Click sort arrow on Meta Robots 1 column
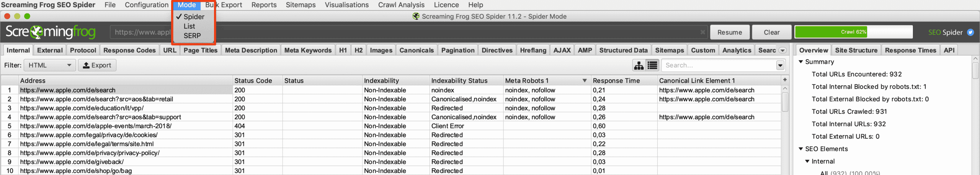This screenshot has height=175, width=980. (585, 81)
